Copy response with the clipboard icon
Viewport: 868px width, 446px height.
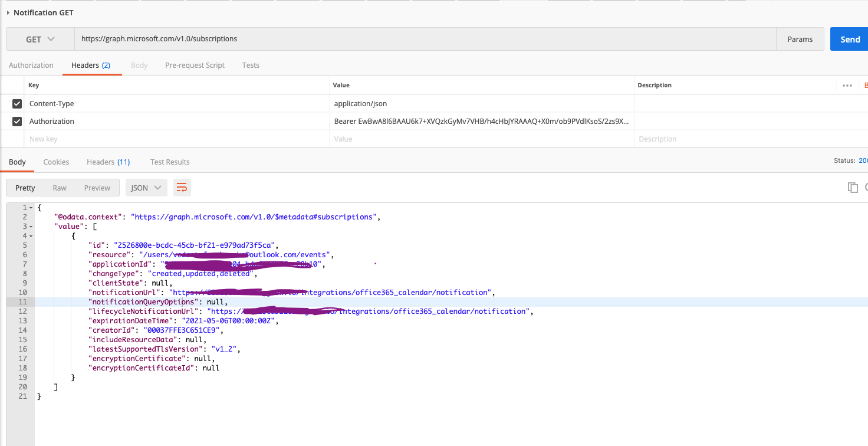pos(853,188)
